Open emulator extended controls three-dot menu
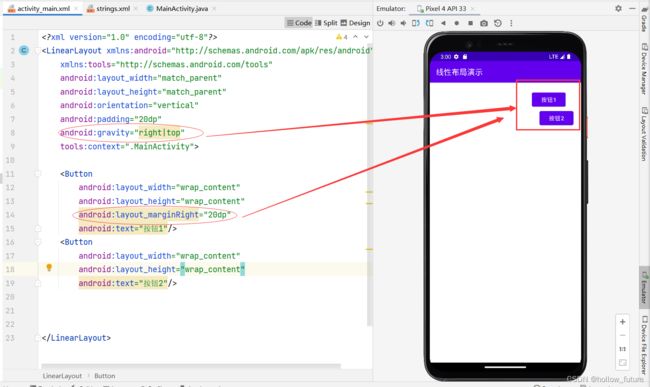The image size is (650, 387). click(511, 23)
